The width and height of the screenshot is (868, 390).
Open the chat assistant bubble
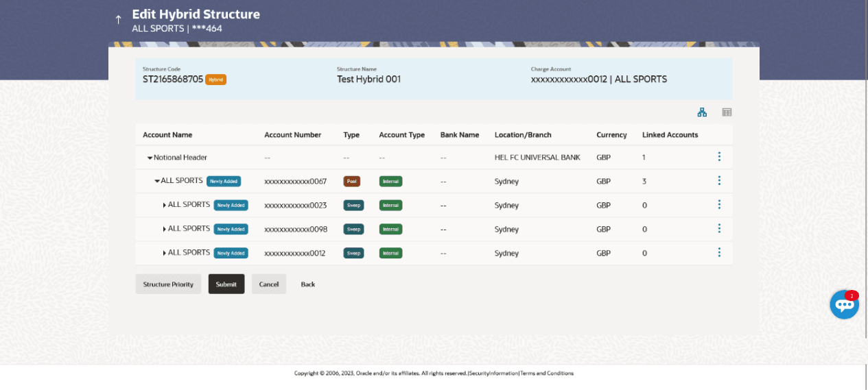(844, 305)
